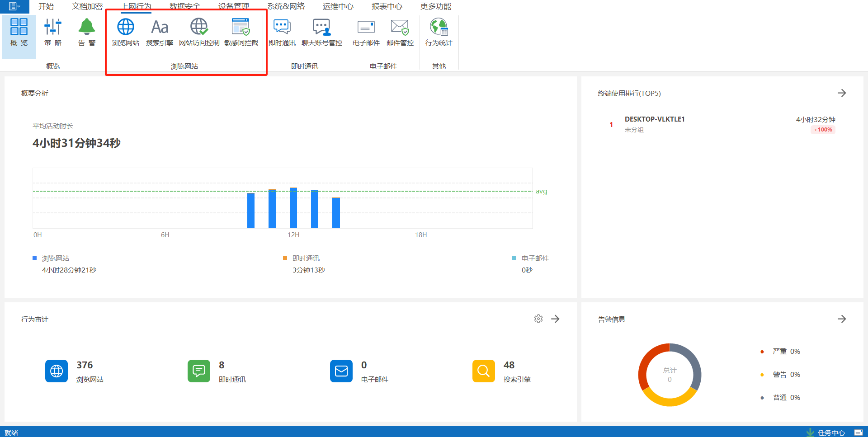The image size is (868, 437).
Task: Click the 普通 0% alert legend
Action: point(781,398)
